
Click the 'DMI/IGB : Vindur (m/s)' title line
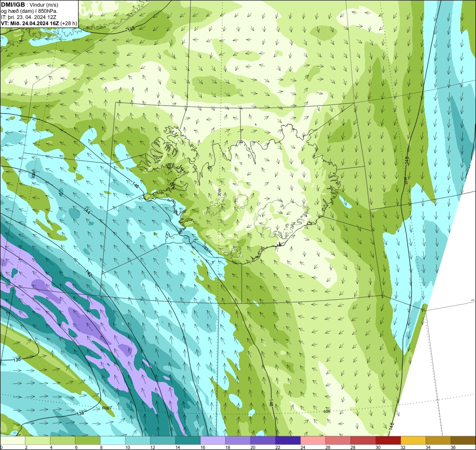30,5
